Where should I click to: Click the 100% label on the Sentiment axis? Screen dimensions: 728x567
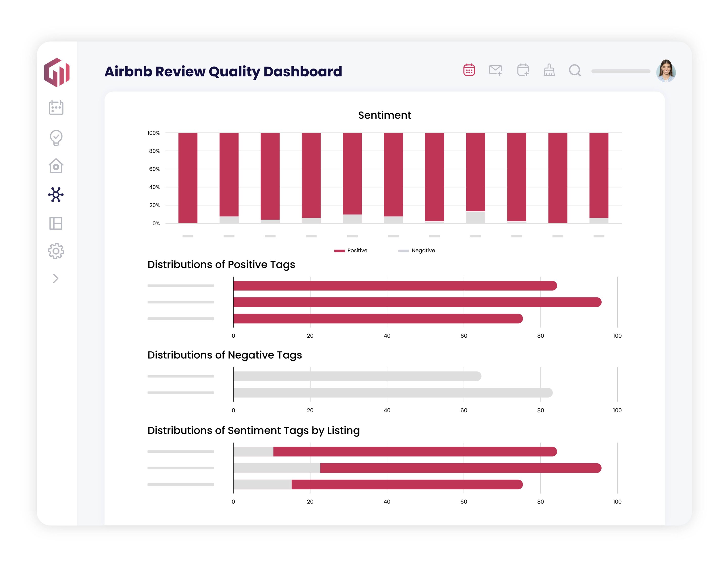tap(153, 133)
